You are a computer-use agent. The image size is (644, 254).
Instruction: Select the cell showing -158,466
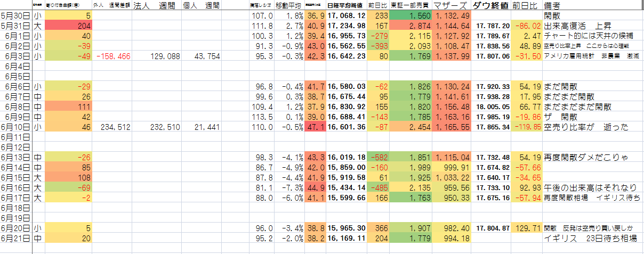point(112,56)
